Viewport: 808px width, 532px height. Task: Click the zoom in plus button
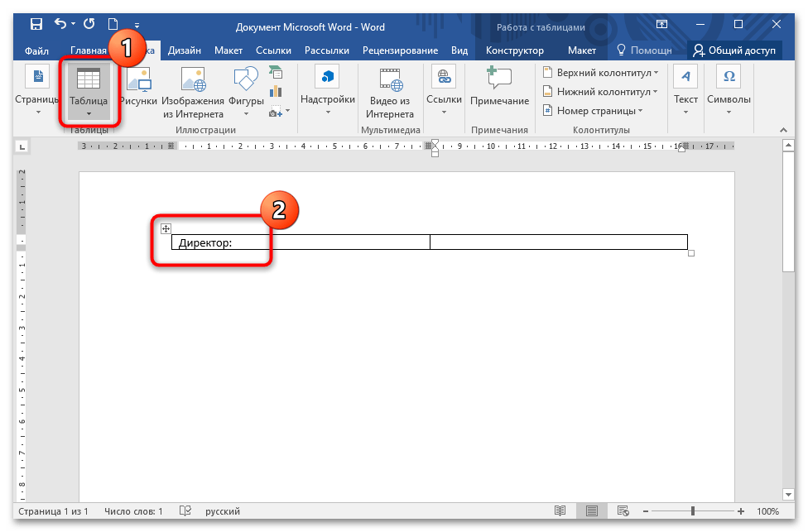coord(740,511)
